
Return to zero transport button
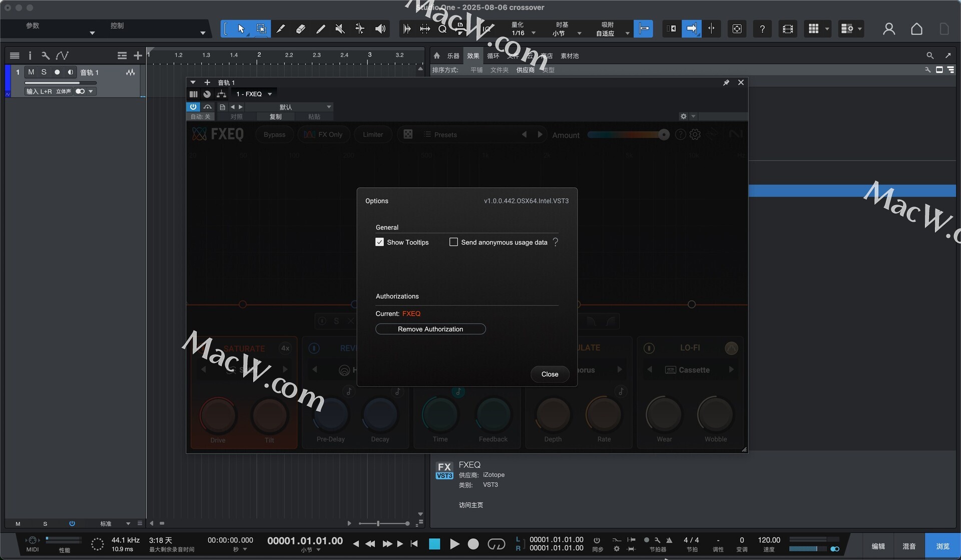tap(414, 544)
